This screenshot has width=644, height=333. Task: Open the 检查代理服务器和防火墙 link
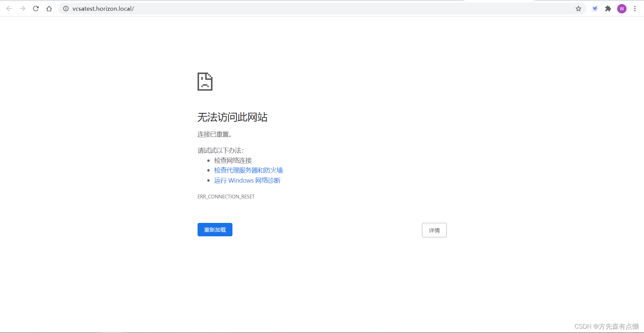pyautogui.click(x=249, y=170)
